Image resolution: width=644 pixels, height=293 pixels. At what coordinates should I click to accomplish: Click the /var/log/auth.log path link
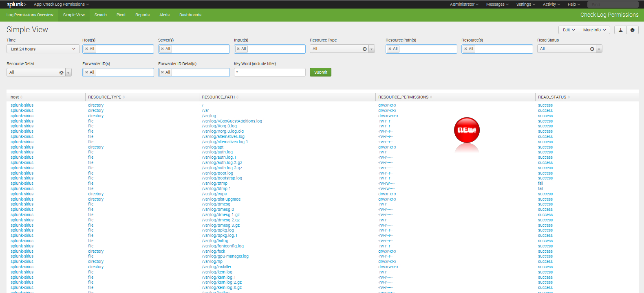click(x=217, y=152)
